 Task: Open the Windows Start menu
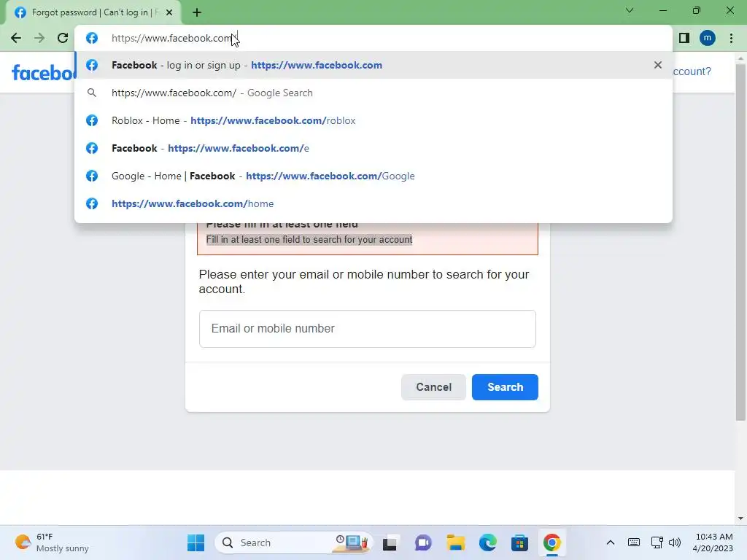click(x=196, y=542)
